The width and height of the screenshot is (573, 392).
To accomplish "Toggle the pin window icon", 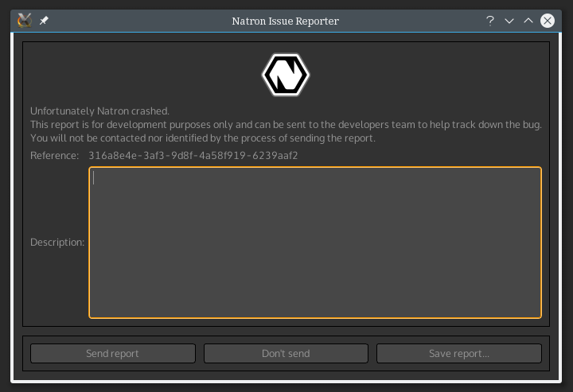I will click(x=44, y=21).
